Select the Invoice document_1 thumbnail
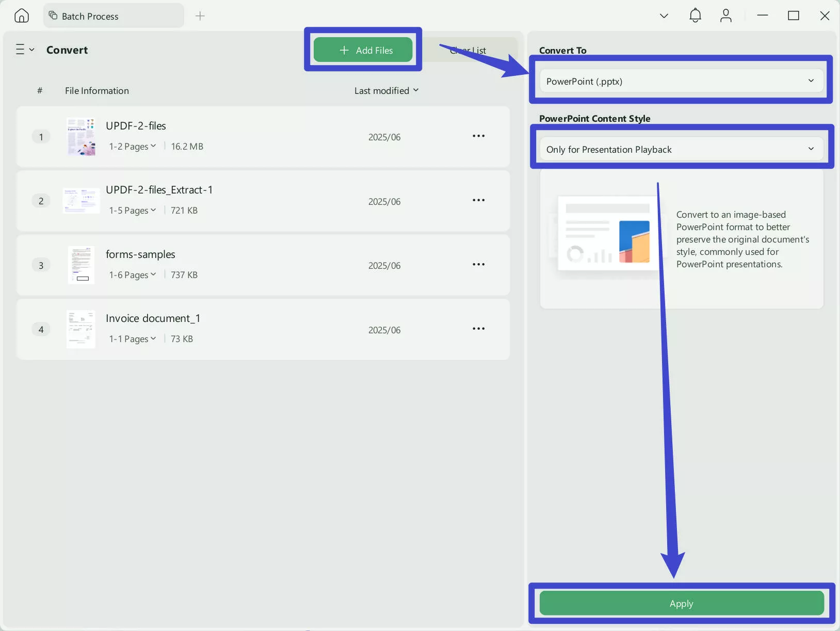Viewport: 840px width, 631px height. pyautogui.click(x=81, y=329)
